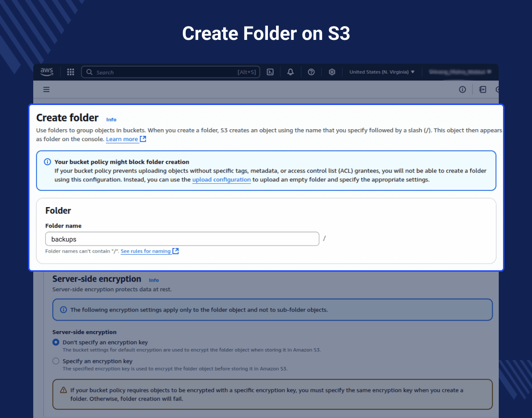The image size is (532, 418).
Task: Click the AWS logo home icon
Action: (x=47, y=72)
